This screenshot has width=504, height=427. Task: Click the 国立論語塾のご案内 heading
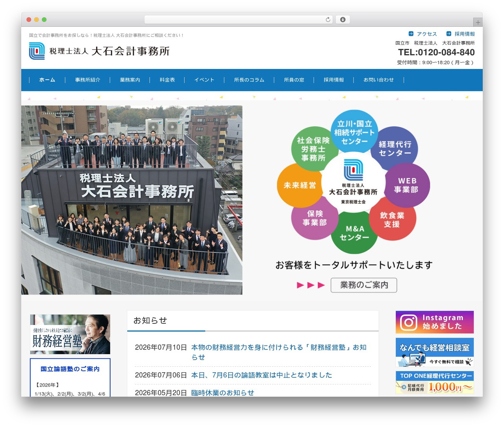click(x=70, y=369)
